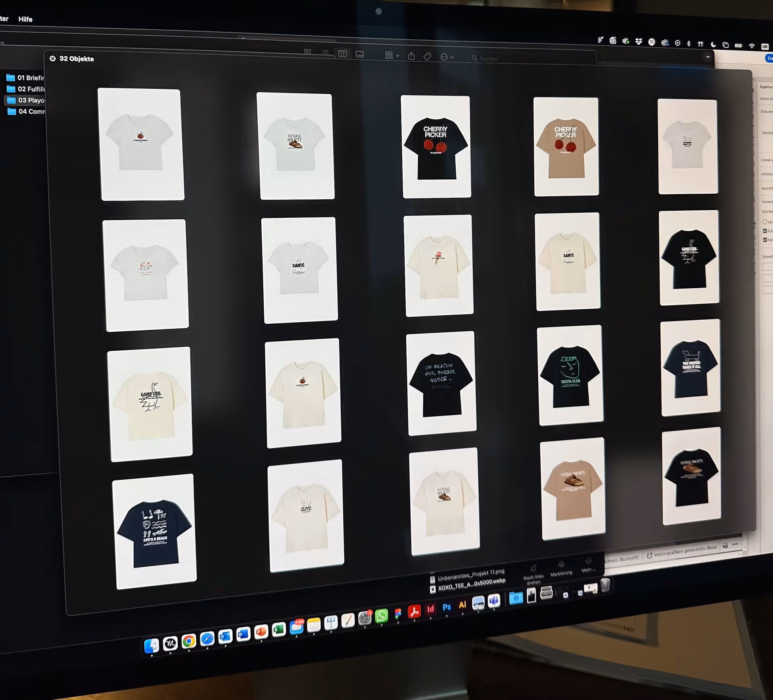The height and width of the screenshot is (700, 773).
Task: Launch InDesign from the Dock
Action: pos(430,609)
